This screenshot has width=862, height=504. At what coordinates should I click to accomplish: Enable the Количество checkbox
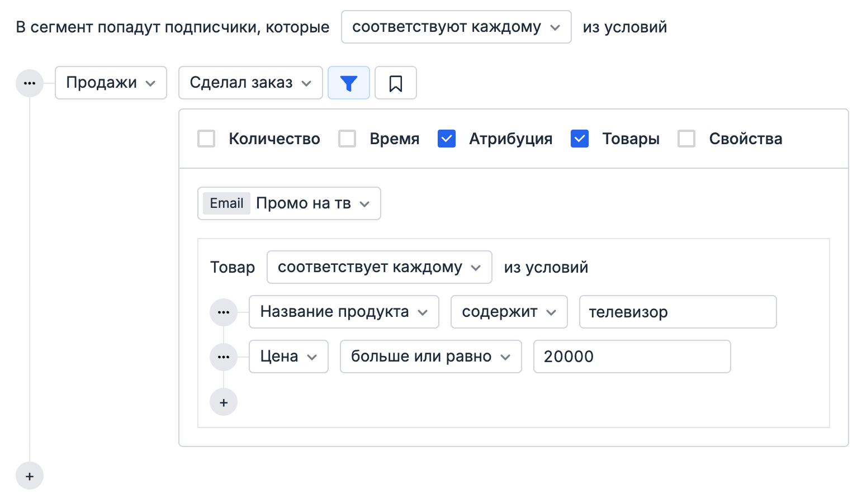pyautogui.click(x=206, y=139)
